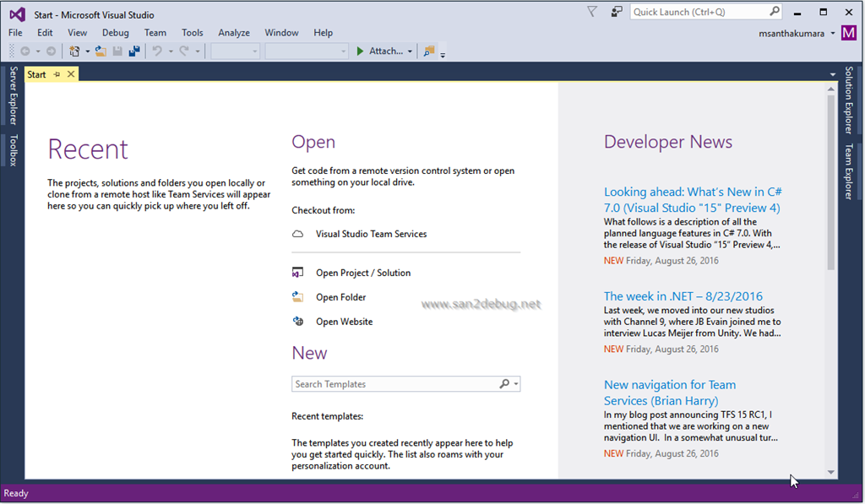
Task: Click the msanthakumara account name
Action: [x=791, y=33]
